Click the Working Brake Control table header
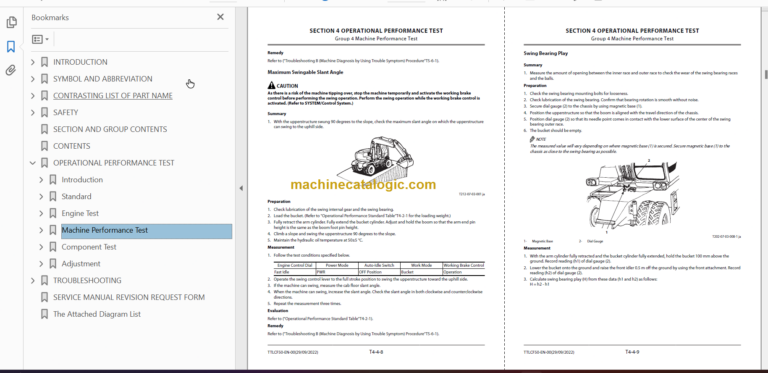 click(463, 265)
